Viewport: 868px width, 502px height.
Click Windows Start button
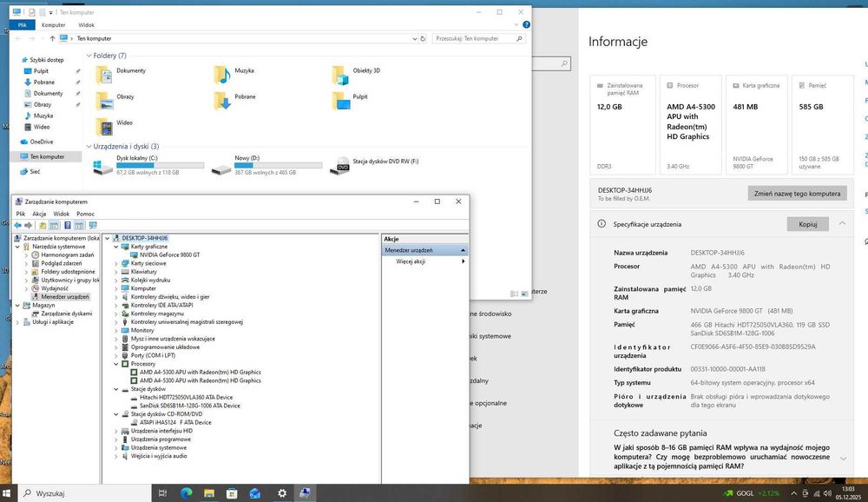7,492
